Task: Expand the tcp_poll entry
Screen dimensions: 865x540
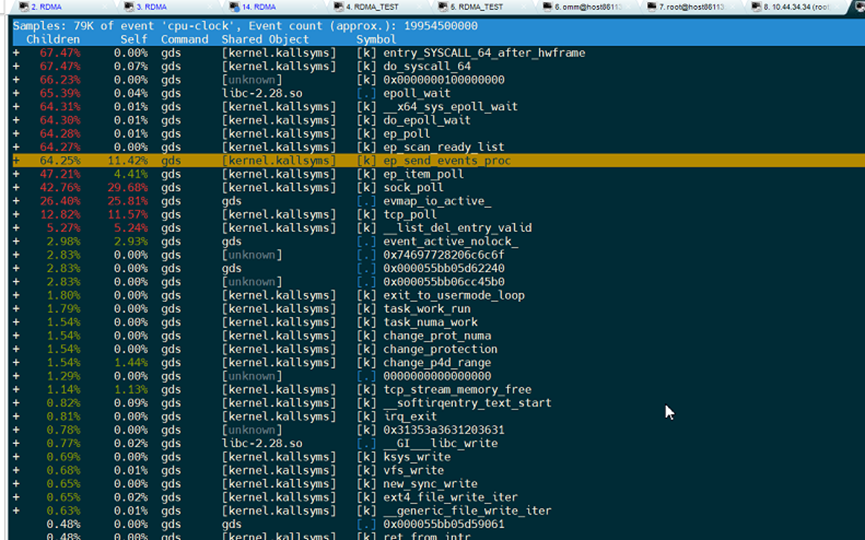Action: (x=16, y=214)
